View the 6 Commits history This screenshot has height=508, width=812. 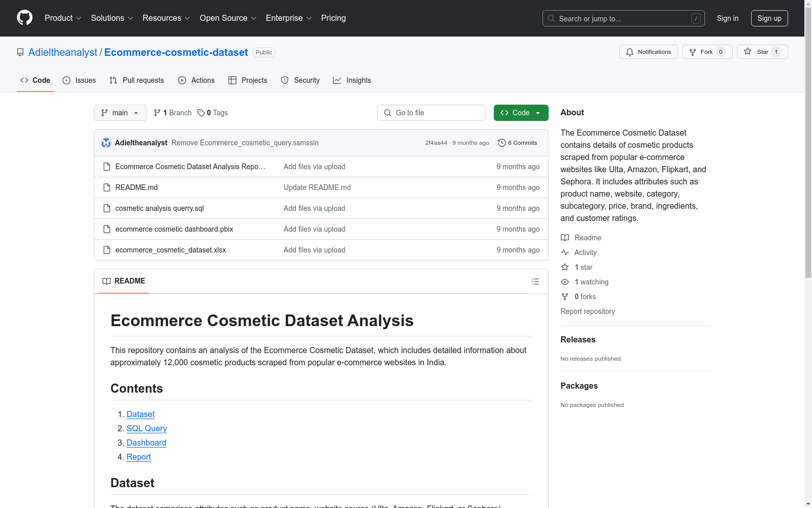(x=518, y=143)
